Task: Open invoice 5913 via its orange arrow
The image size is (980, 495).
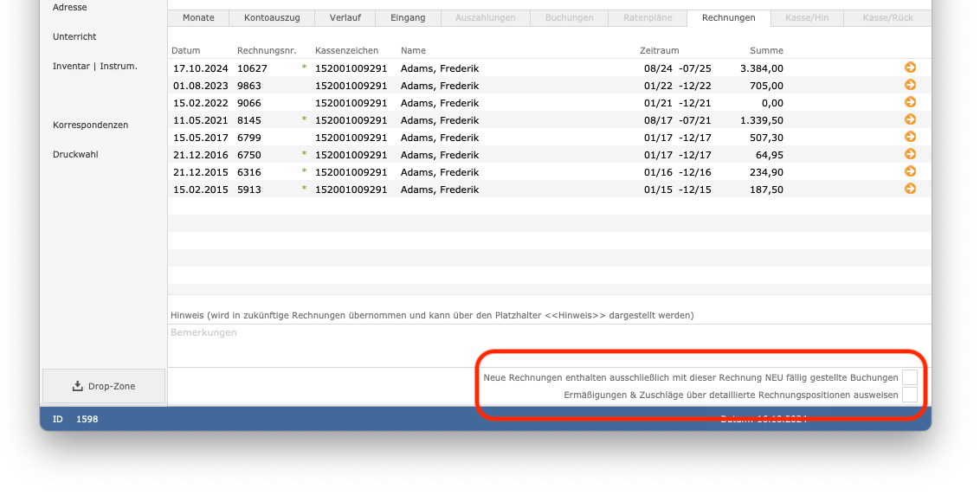Action: (x=910, y=189)
